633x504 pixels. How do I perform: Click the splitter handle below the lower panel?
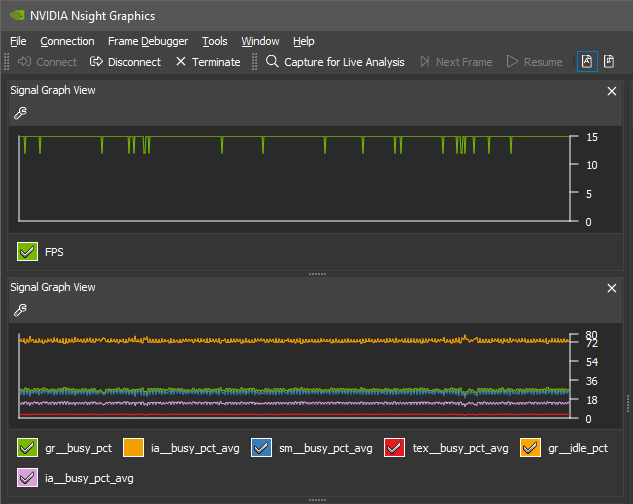(317, 500)
